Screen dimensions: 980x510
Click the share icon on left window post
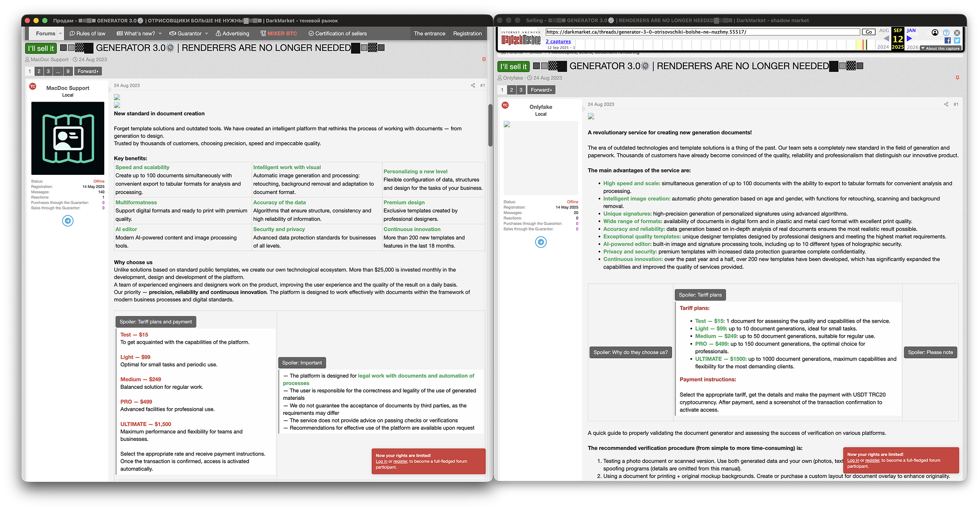tap(472, 85)
